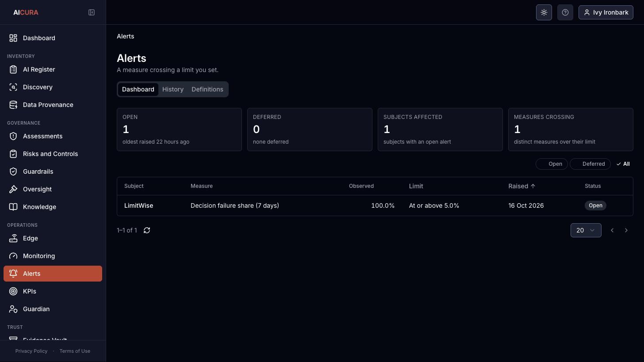Click the Guardrails shield-check icon
The width and height of the screenshot is (644, 362).
(x=13, y=171)
